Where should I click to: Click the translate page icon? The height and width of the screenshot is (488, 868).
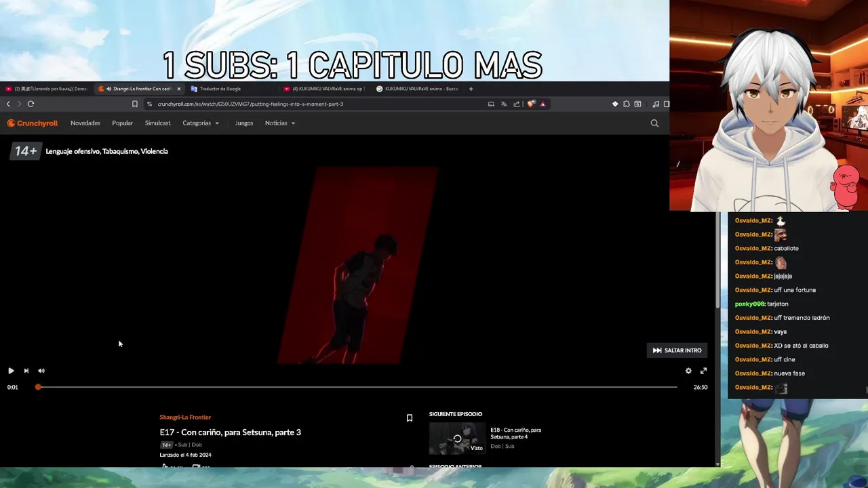coord(504,104)
